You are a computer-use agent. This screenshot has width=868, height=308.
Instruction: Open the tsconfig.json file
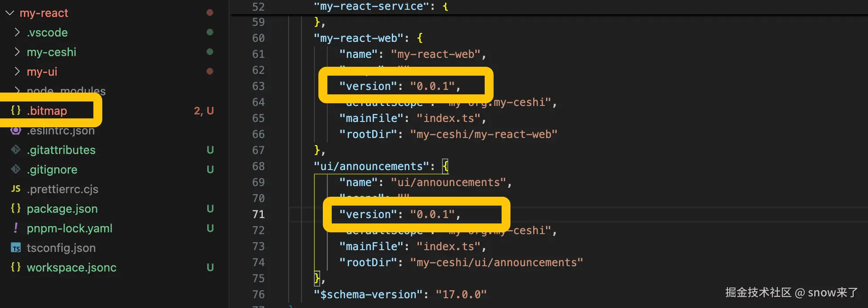(x=61, y=248)
